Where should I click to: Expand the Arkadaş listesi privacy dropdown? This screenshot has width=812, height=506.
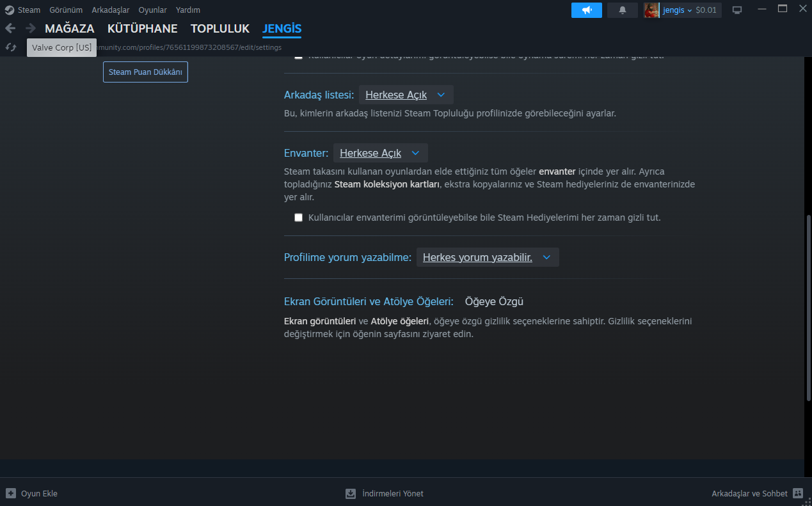[406, 95]
